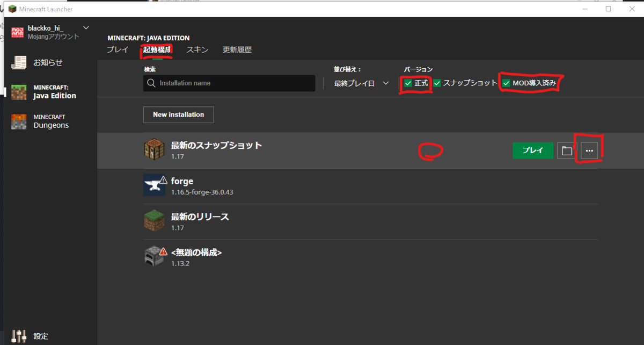Click the Mojang account avatar logo
Viewport: 644px width, 345px height.
18,32
